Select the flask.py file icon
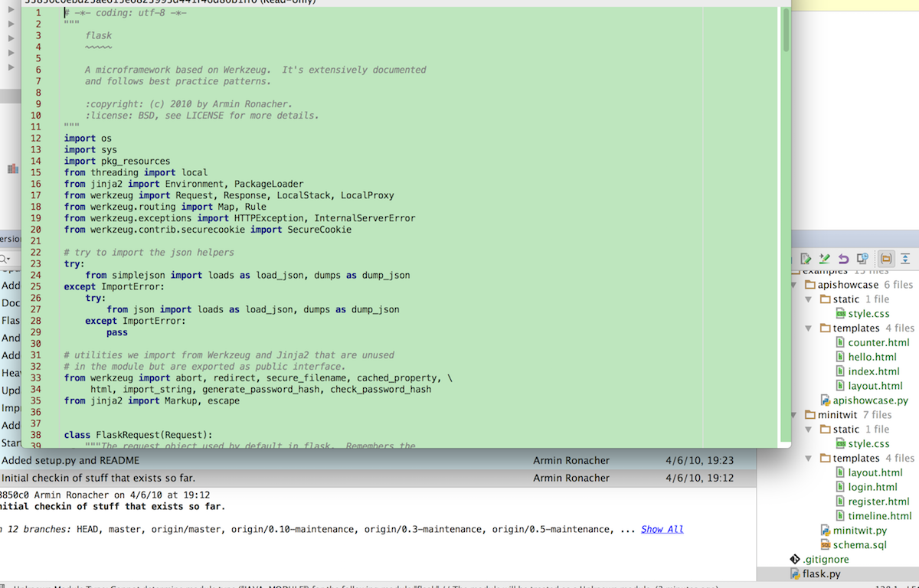Viewport: 919px width, 588px height. pos(795,573)
